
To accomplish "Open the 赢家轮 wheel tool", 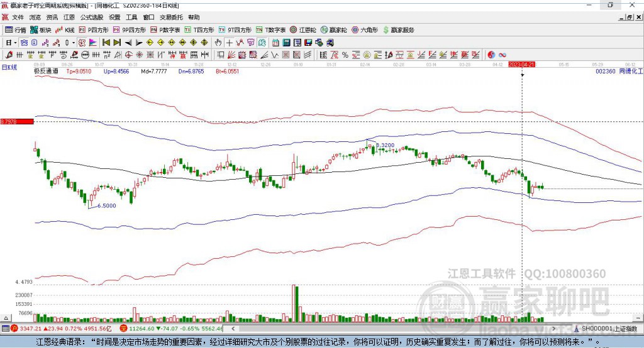I will point(334,30).
